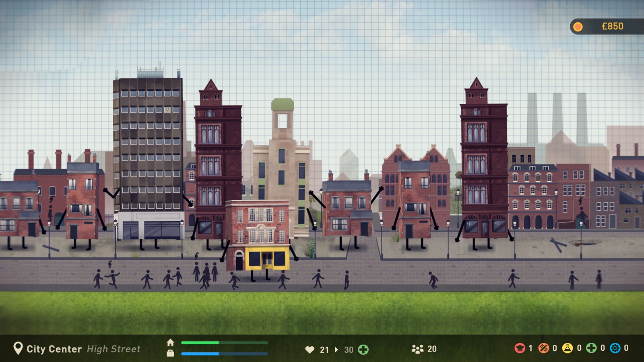The height and width of the screenshot is (362, 644).
Task: Click the briefcase business meter icon
Action: [170, 353]
